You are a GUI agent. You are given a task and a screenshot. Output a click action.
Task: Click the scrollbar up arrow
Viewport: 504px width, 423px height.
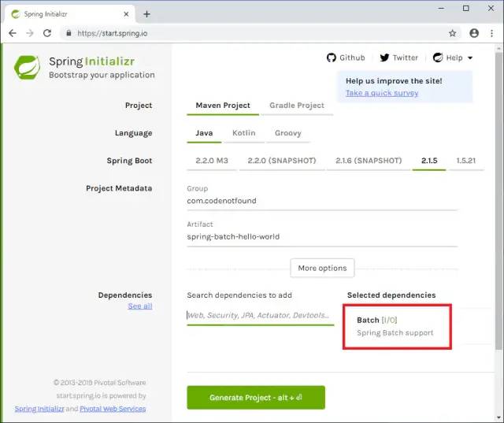(498, 49)
